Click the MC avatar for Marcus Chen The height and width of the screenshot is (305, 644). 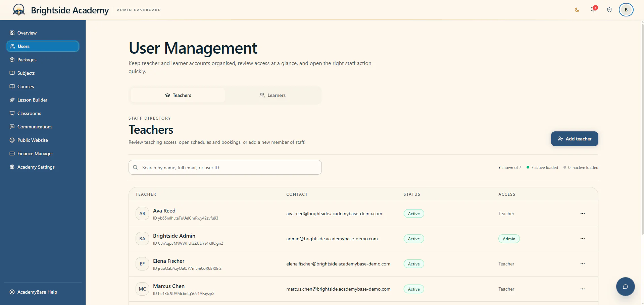point(142,289)
